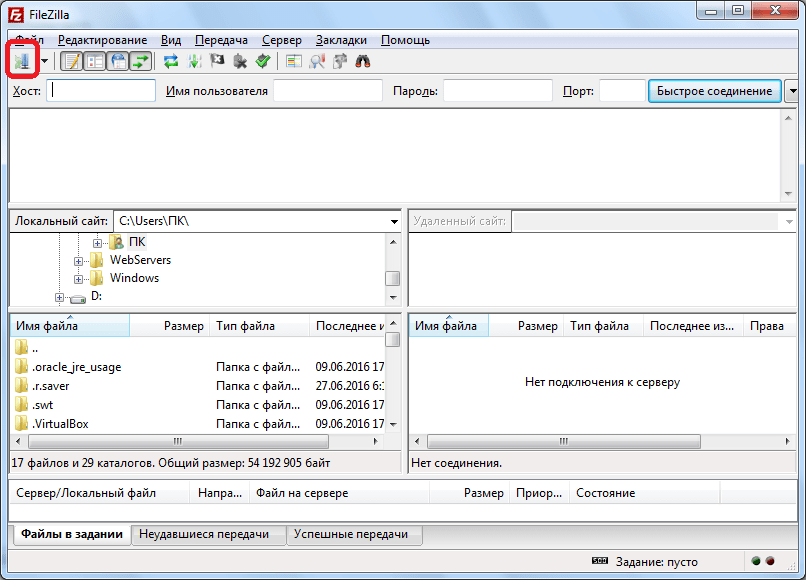The image size is (806, 580).
Task: Toggle the local directory tree view
Action: click(x=95, y=61)
